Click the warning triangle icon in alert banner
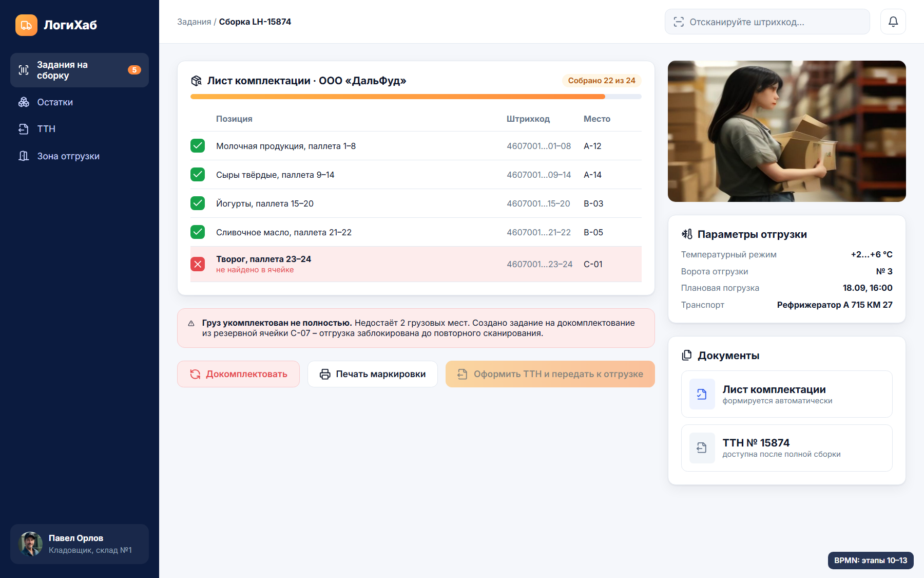 point(191,323)
